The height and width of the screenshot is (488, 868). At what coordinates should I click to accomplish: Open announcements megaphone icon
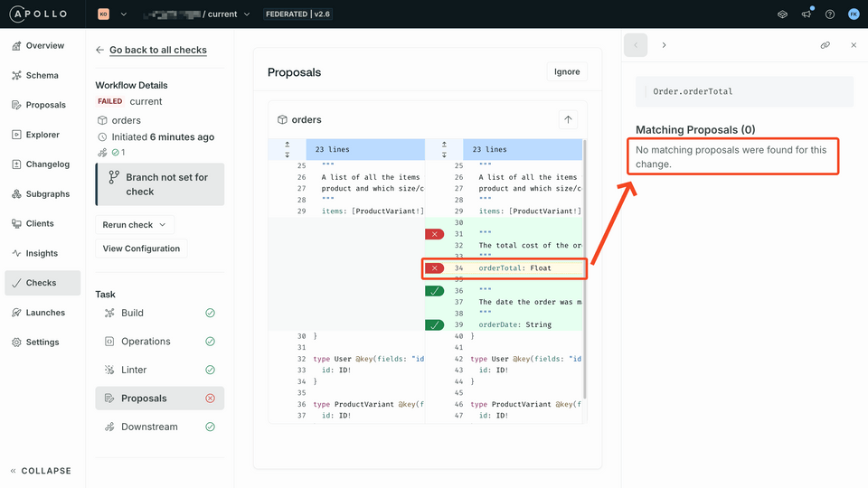click(807, 14)
